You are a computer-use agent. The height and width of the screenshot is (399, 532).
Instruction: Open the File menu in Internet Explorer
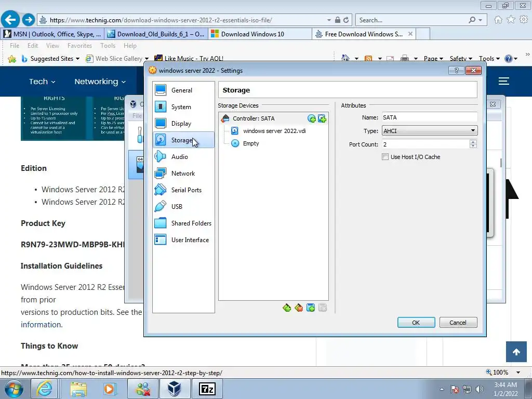click(15, 46)
